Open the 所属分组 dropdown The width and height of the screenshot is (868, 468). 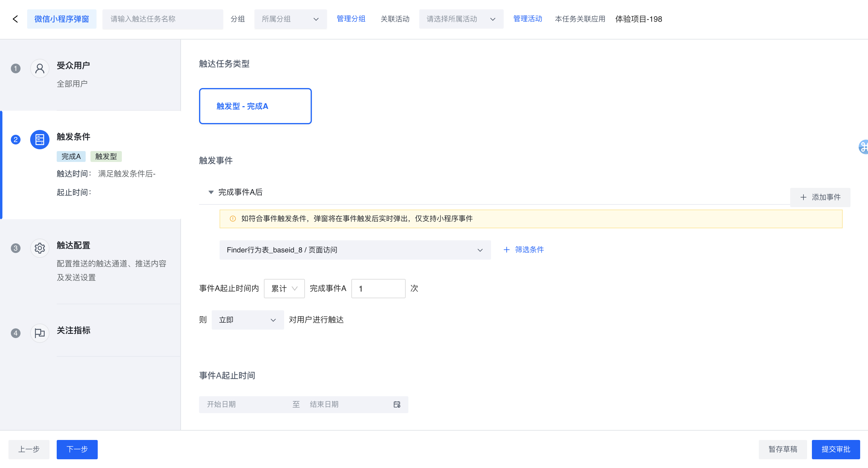click(290, 19)
